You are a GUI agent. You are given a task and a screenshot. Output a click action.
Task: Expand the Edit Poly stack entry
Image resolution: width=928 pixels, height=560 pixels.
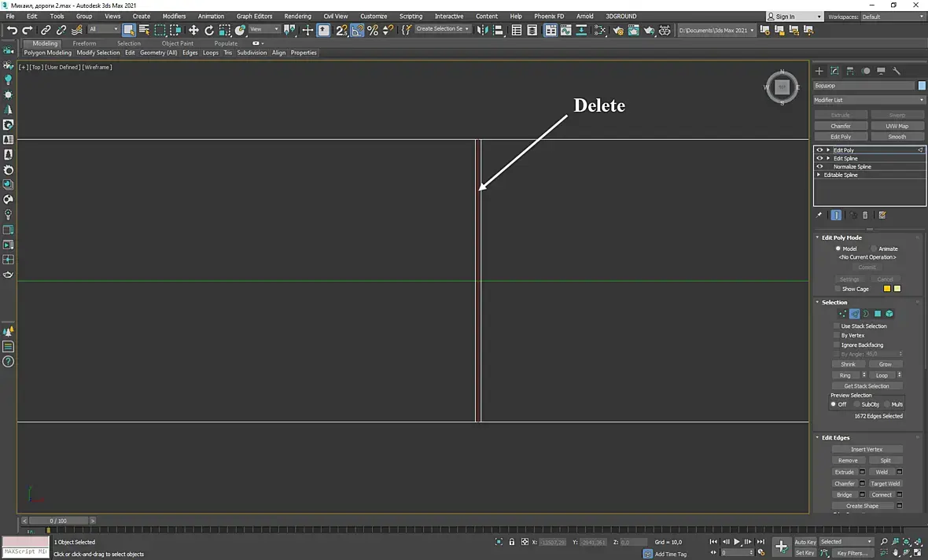coord(828,150)
